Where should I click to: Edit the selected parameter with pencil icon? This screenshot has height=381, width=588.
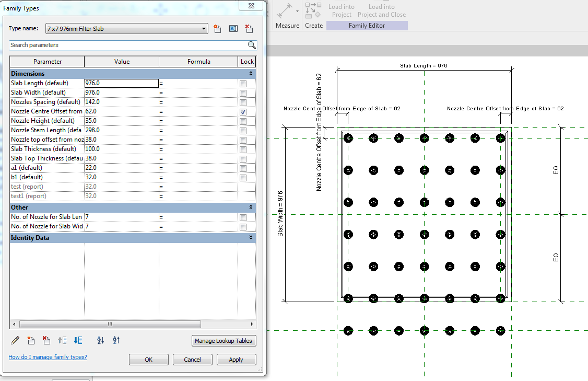point(15,340)
